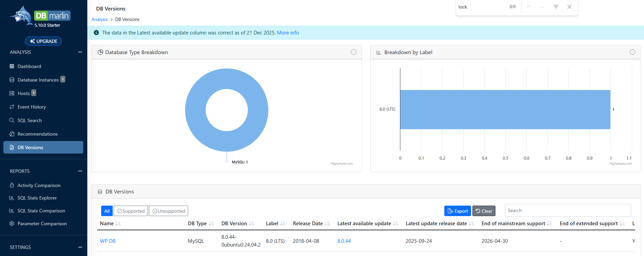The width and height of the screenshot is (644, 256).
Task: Focus the table Search field
Action: click(568, 210)
